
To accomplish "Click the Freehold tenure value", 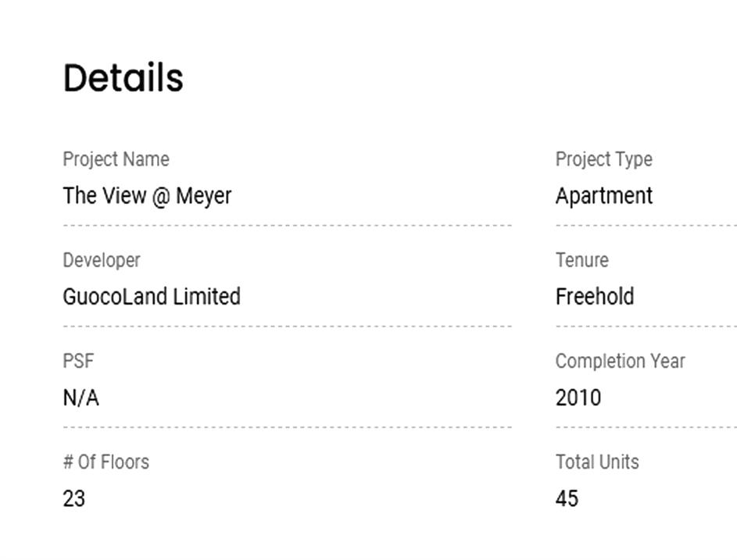I will click(x=594, y=297).
